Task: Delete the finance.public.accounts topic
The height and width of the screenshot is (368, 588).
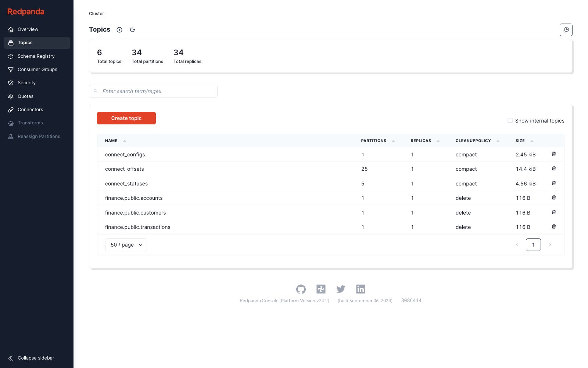Action: point(554,198)
